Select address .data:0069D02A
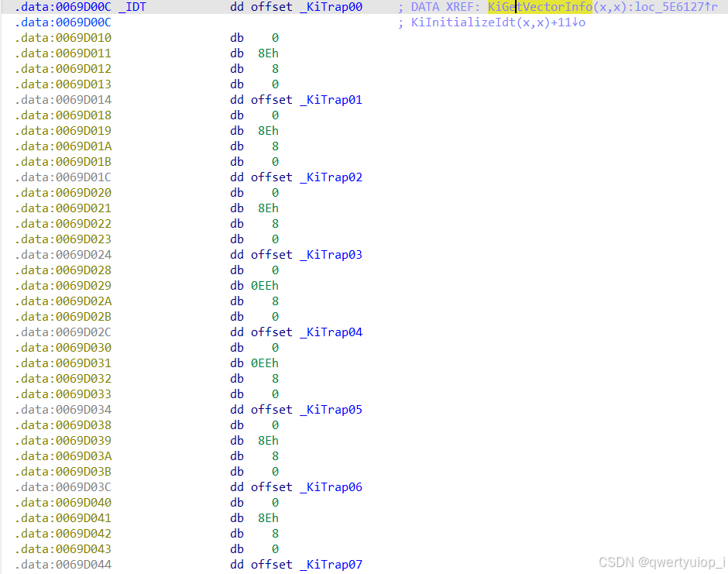728x574 pixels. (64, 301)
